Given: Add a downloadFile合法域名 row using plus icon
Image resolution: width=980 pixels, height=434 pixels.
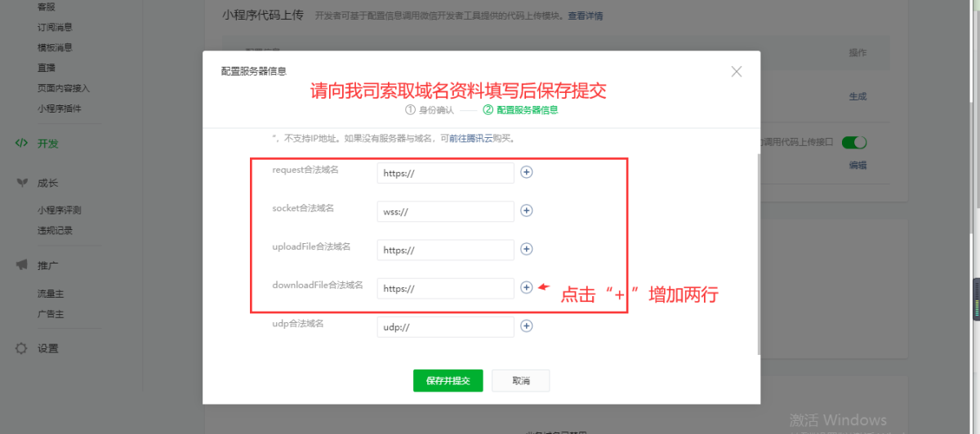Looking at the screenshot, I should point(527,287).
